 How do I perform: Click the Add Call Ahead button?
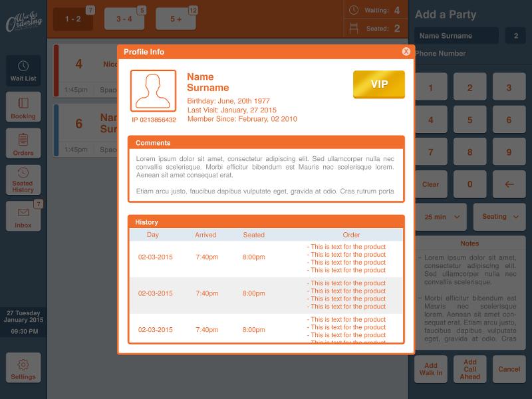470,368
